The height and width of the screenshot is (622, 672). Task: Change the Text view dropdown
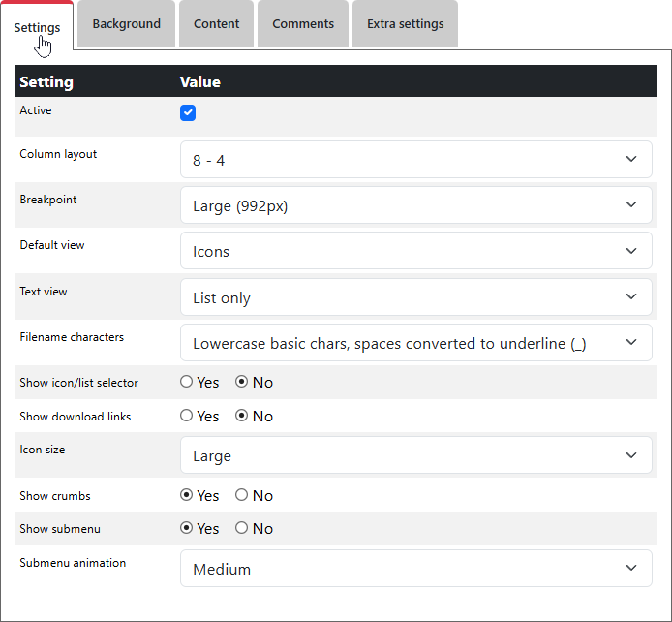click(415, 297)
